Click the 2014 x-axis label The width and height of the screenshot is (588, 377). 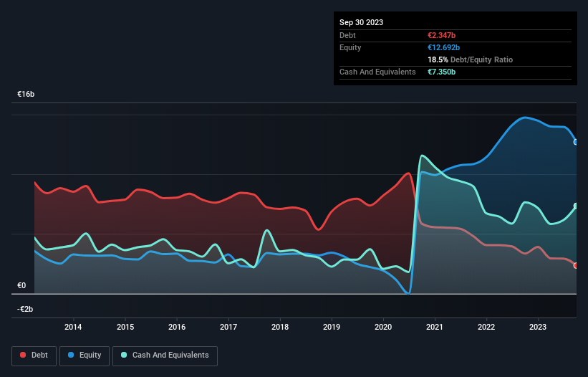point(73,327)
